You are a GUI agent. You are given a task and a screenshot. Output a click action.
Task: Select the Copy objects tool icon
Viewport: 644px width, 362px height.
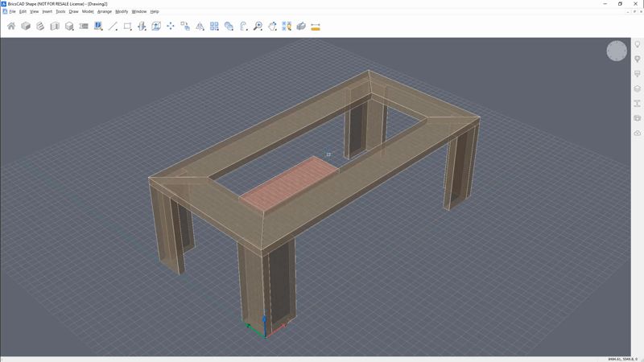pos(185,27)
